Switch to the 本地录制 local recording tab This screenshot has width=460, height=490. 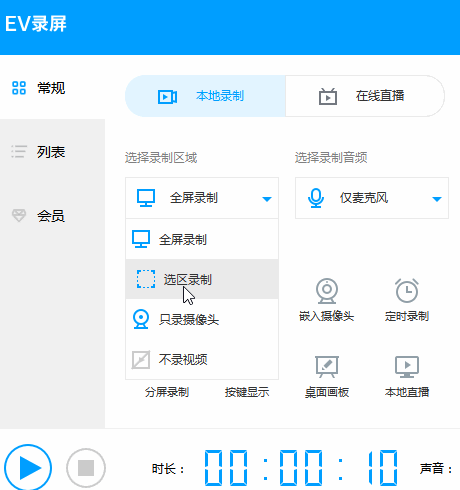tap(205, 96)
